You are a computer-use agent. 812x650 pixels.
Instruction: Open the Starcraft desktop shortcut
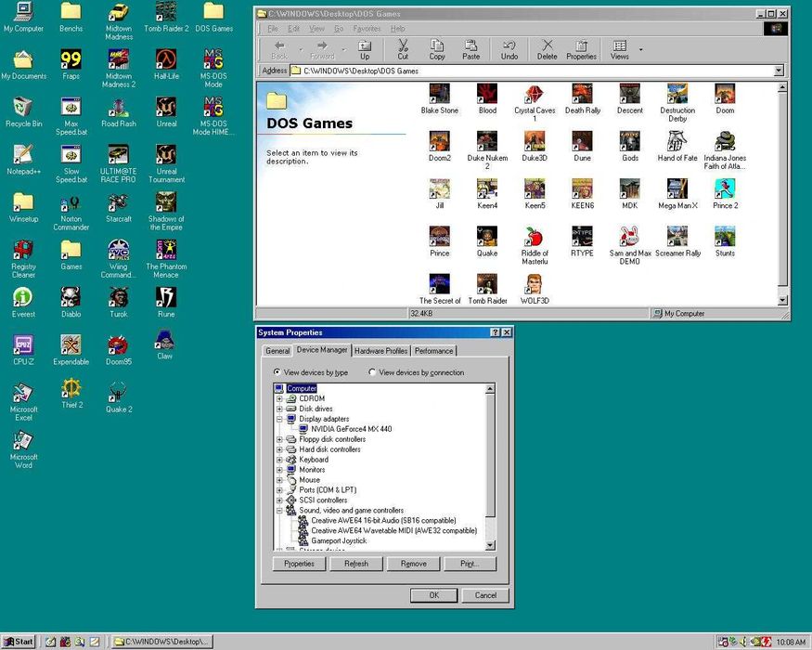119,207
